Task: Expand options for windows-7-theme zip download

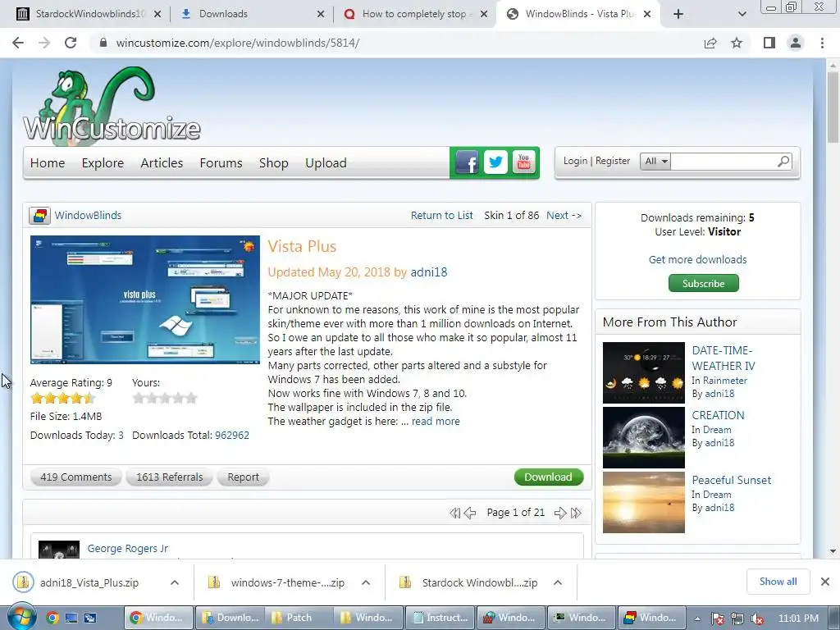Action: point(366,582)
